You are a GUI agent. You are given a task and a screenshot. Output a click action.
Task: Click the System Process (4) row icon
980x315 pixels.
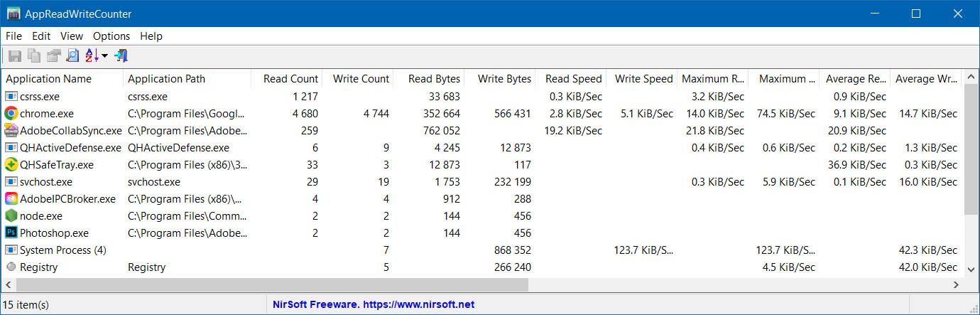tap(11, 250)
